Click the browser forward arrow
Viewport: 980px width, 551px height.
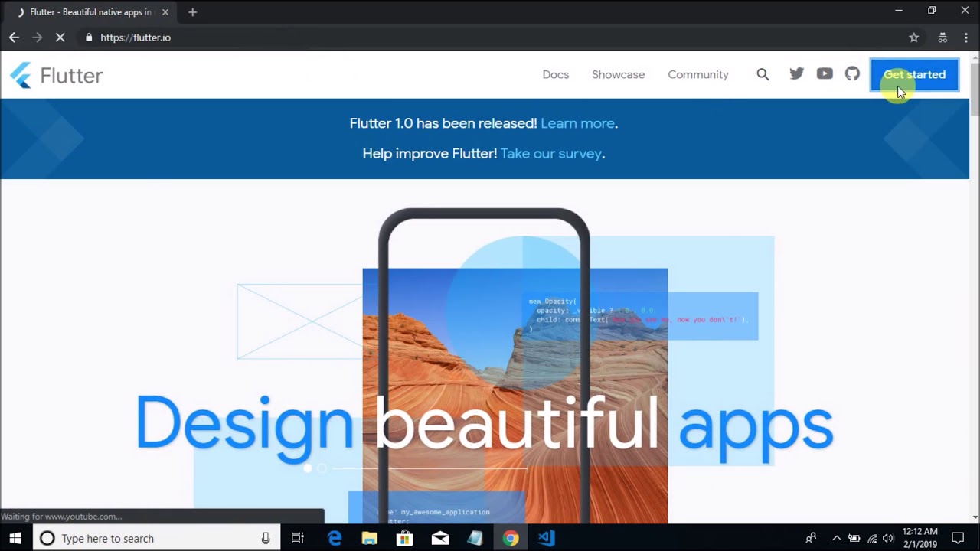pyautogui.click(x=37, y=37)
